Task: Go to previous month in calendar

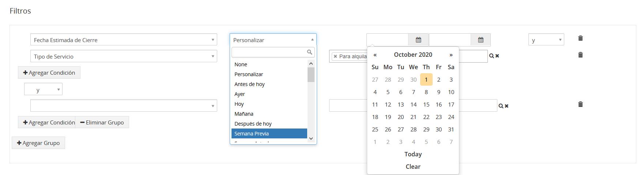Action: [375, 55]
